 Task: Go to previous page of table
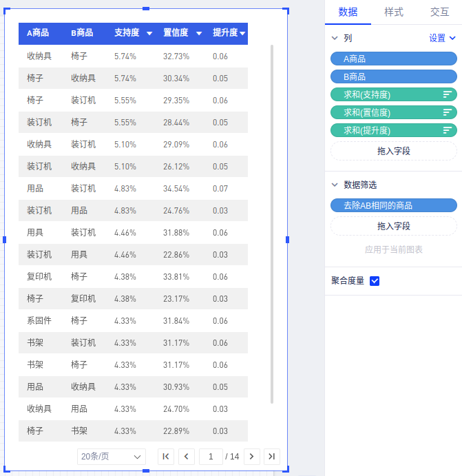187,456
